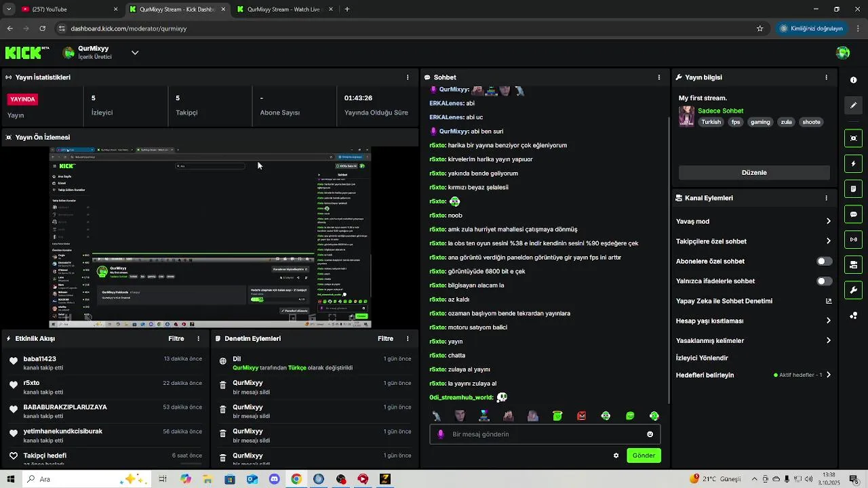Screen dimensions: 868x488
Task: Click the Turkish tag
Action: tap(711, 122)
